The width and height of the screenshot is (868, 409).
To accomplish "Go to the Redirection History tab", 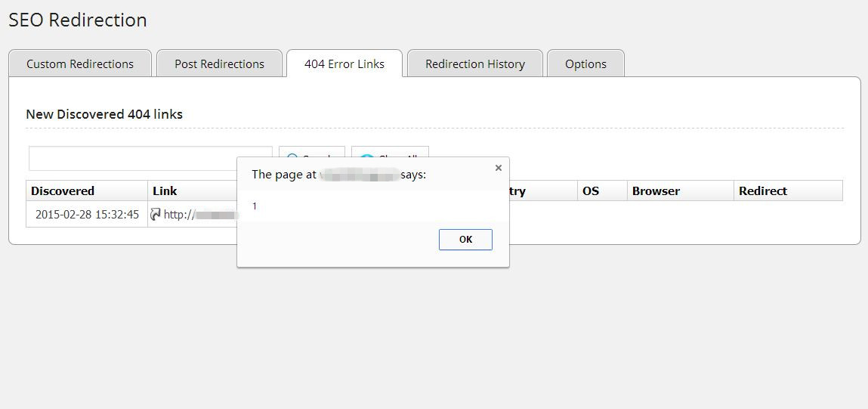I will click(x=475, y=64).
